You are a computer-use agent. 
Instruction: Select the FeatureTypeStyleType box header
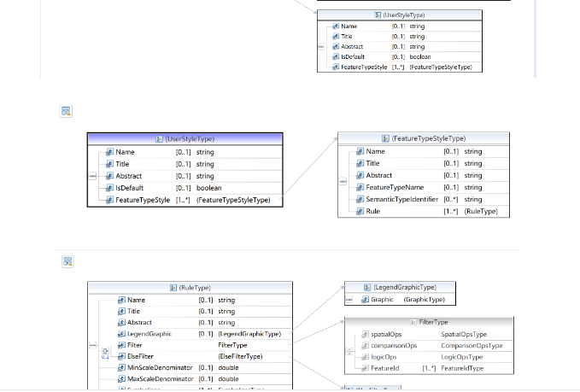click(424, 138)
